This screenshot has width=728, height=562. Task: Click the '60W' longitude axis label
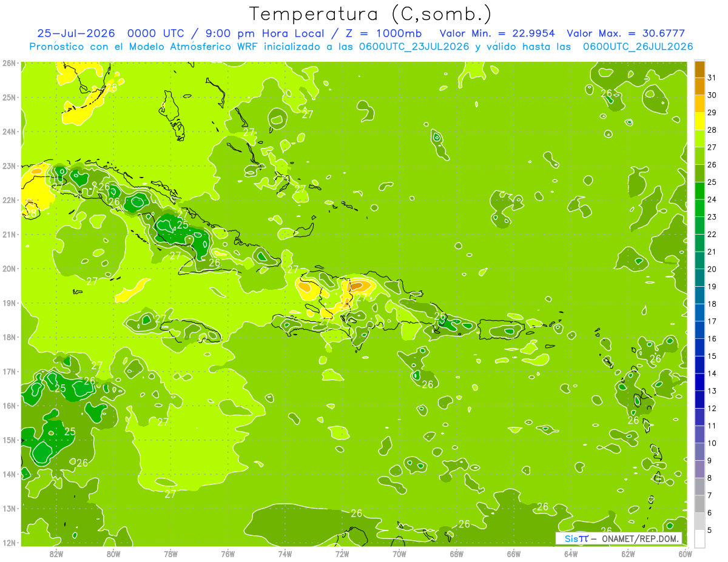coord(685,554)
